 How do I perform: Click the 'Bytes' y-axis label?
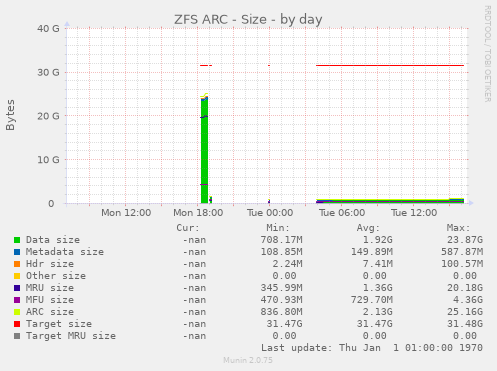click(x=10, y=115)
